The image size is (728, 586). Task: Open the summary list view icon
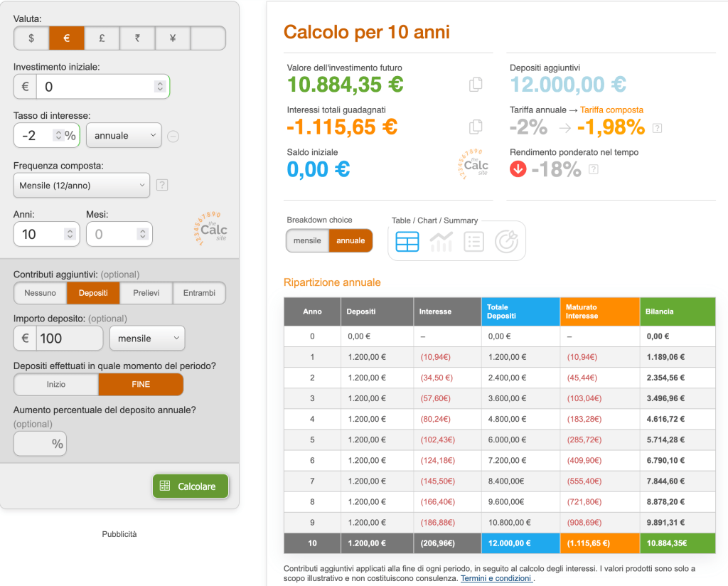pos(473,242)
